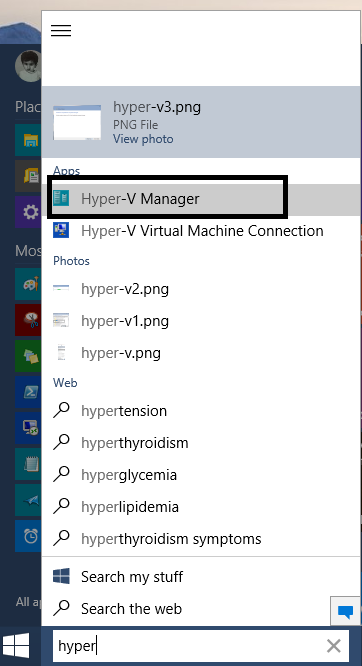Click the hyper-v.png file icon

click(x=61, y=353)
